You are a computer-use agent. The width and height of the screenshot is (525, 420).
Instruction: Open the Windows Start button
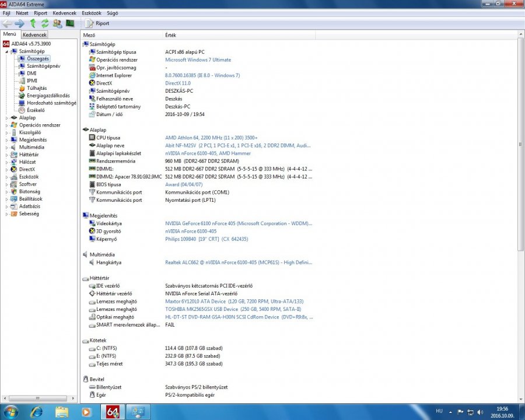[x=10, y=412]
